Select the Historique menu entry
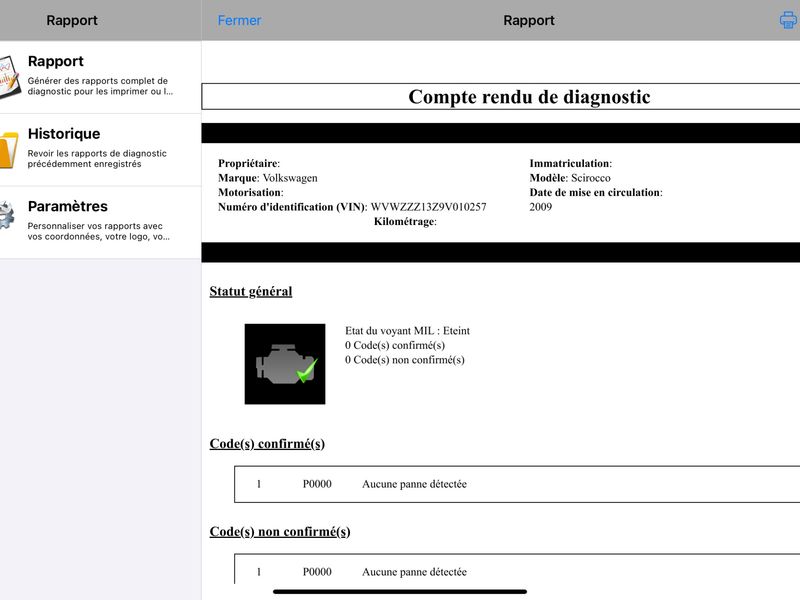The height and width of the screenshot is (600, 800). (100, 149)
